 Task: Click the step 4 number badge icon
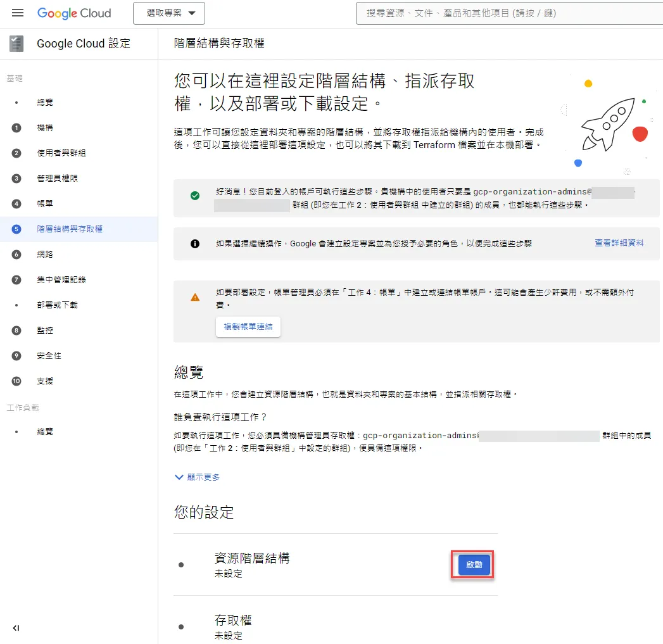16,204
